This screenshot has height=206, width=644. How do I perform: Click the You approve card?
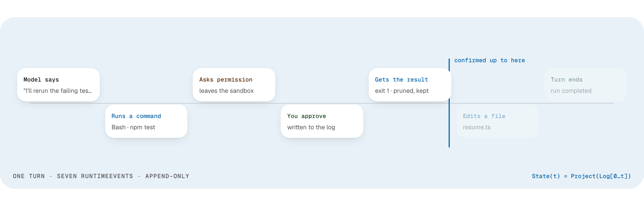pos(322,121)
